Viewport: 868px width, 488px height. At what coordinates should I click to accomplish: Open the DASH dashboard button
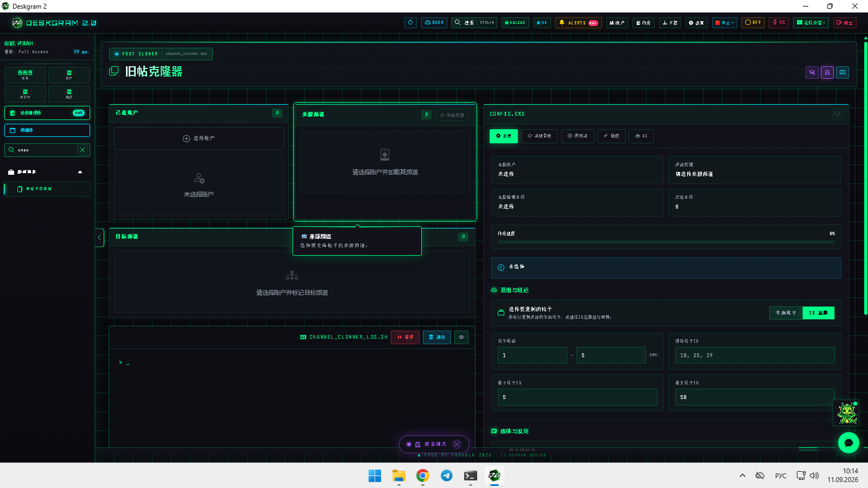tap(434, 23)
